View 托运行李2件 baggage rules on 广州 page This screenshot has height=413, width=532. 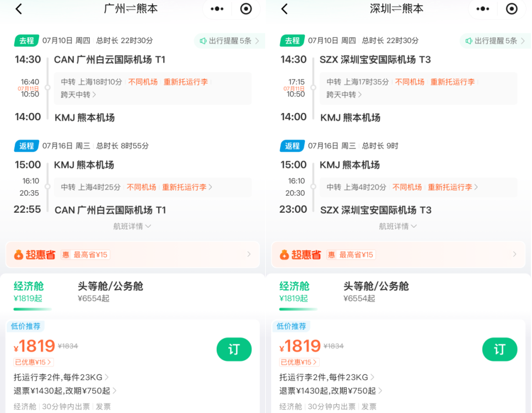click(x=61, y=377)
